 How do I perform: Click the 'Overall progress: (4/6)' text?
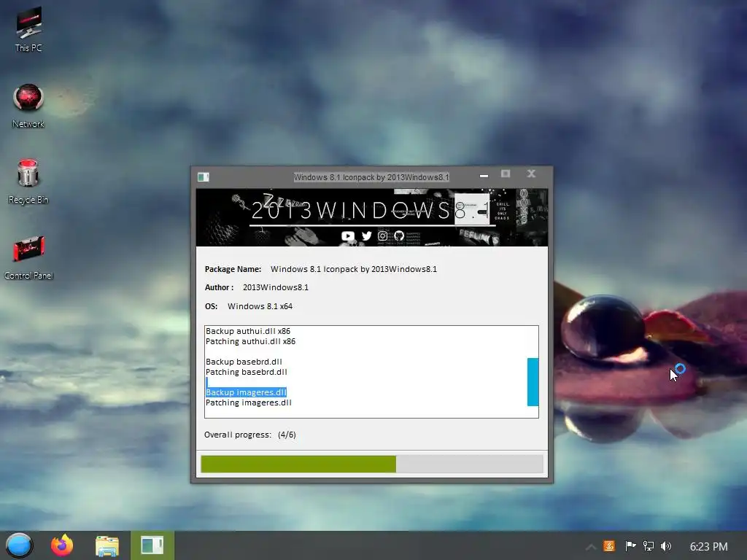250,435
